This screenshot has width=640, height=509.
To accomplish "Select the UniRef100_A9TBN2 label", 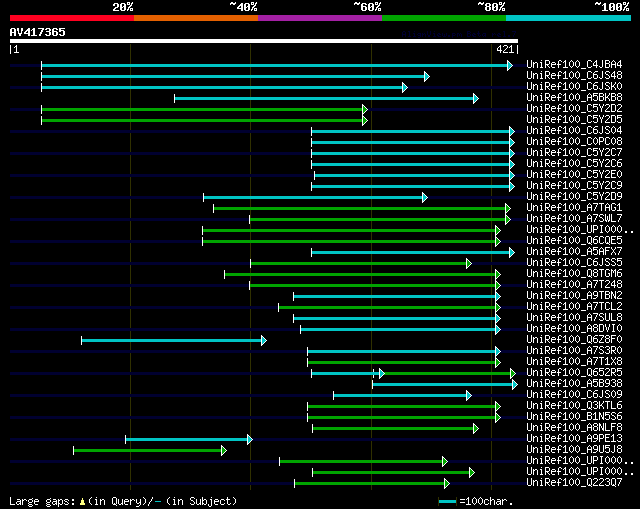I will tap(574, 296).
